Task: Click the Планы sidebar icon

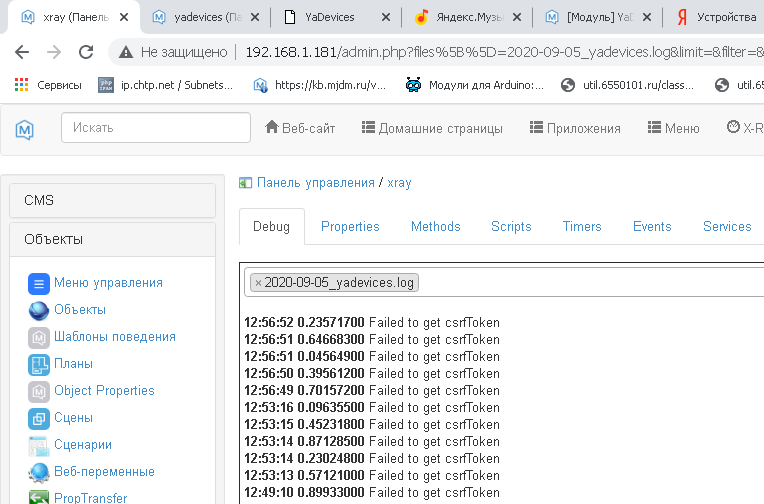Action: pos(38,364)
